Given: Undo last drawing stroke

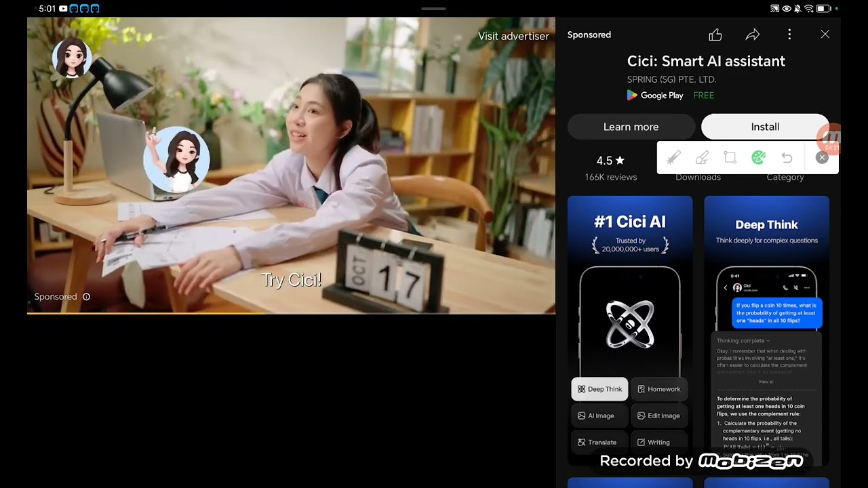Looking at the screenshot, I should click(787, 158).
